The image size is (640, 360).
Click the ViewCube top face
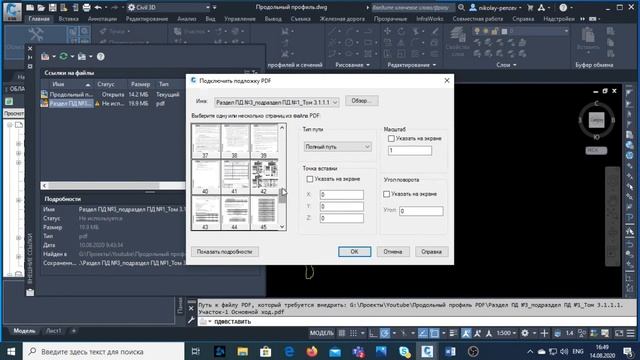coord(596,120)
